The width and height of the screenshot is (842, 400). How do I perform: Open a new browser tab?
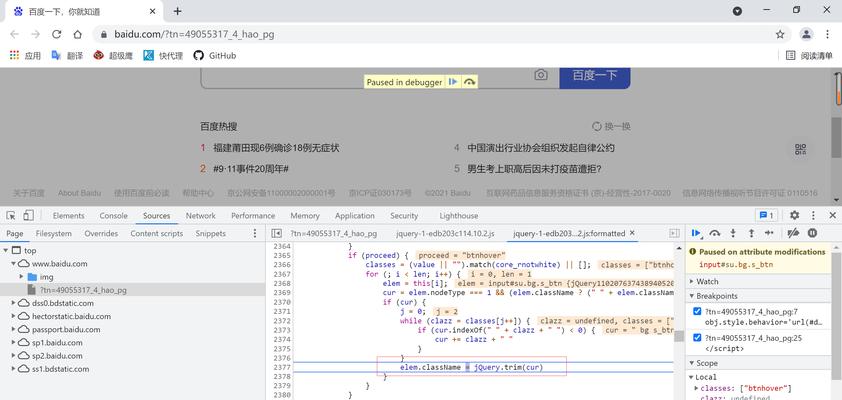[x=178, y=11]
